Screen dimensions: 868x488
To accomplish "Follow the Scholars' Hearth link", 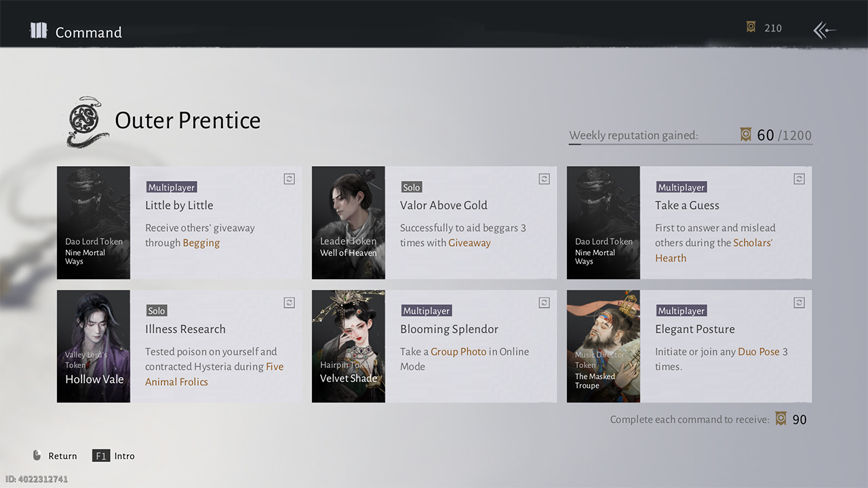I will point(753,243).
